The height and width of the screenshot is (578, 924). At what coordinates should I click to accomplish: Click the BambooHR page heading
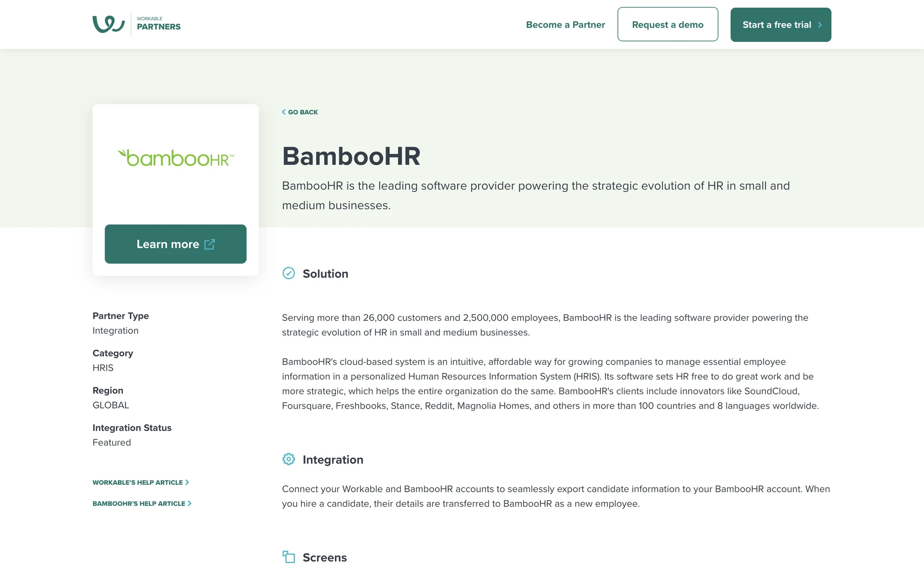coord(351,157)
